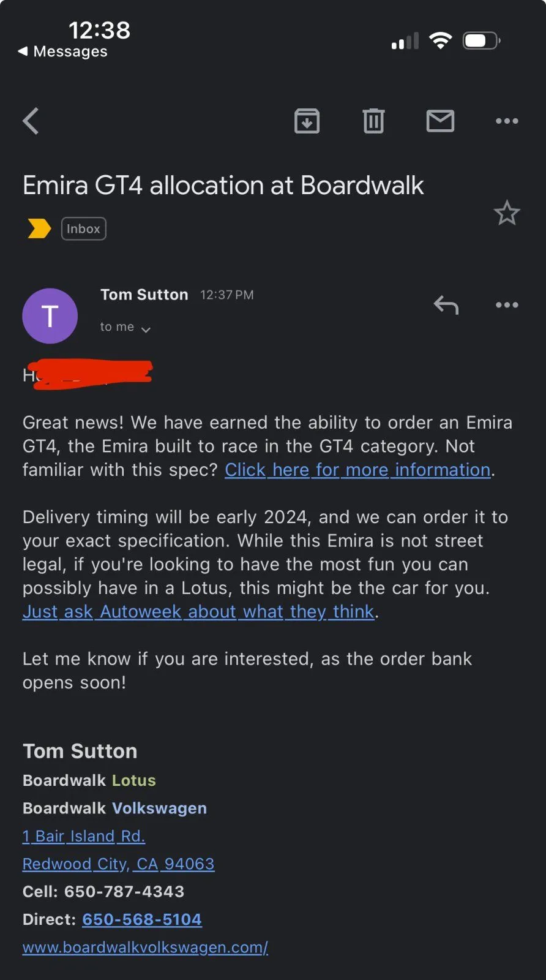Image resolution: width=546 pixels, height=980 pixels.
Task: Open the 1 Bair Island Rd. address
Action: coord(84,836)
